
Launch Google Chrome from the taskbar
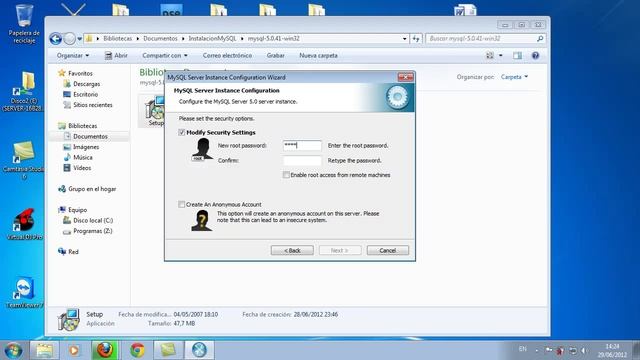pyautogui.click(x=137, y=350)
